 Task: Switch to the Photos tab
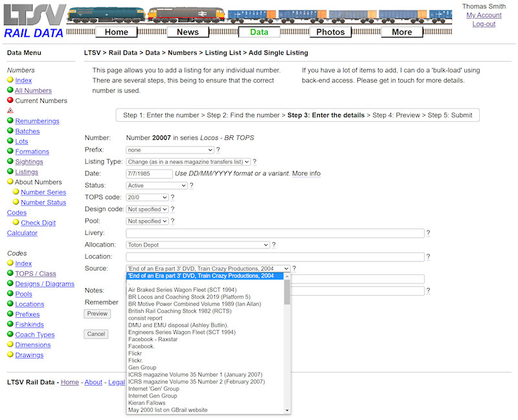(330, 31)
